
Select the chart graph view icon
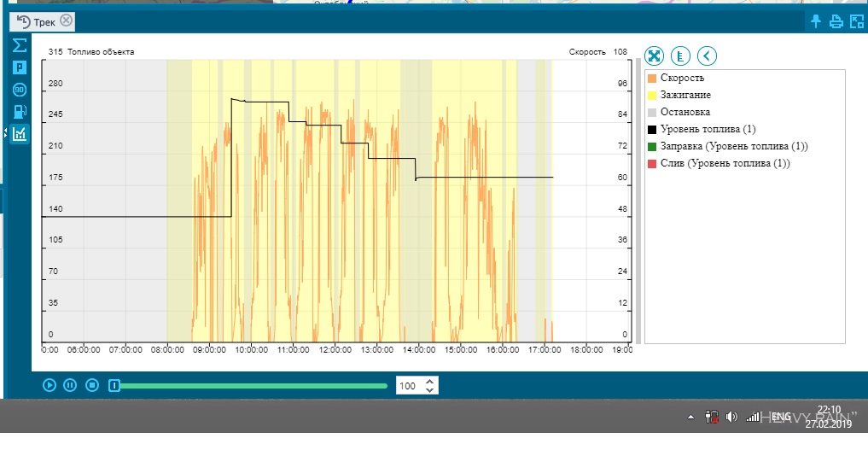(x=19, y=133)
